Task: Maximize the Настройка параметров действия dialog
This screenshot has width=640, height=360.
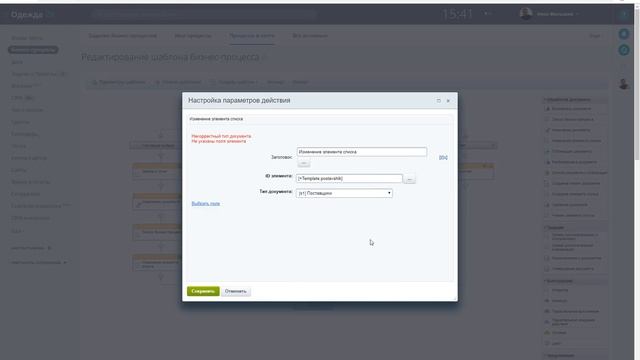Action: (x=439, y=100)
